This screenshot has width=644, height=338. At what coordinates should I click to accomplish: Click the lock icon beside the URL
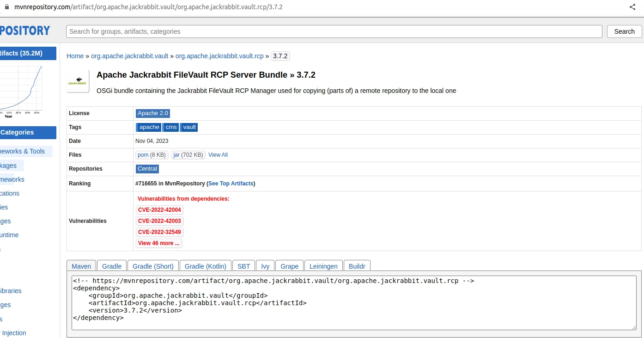(x=6, y=7)
